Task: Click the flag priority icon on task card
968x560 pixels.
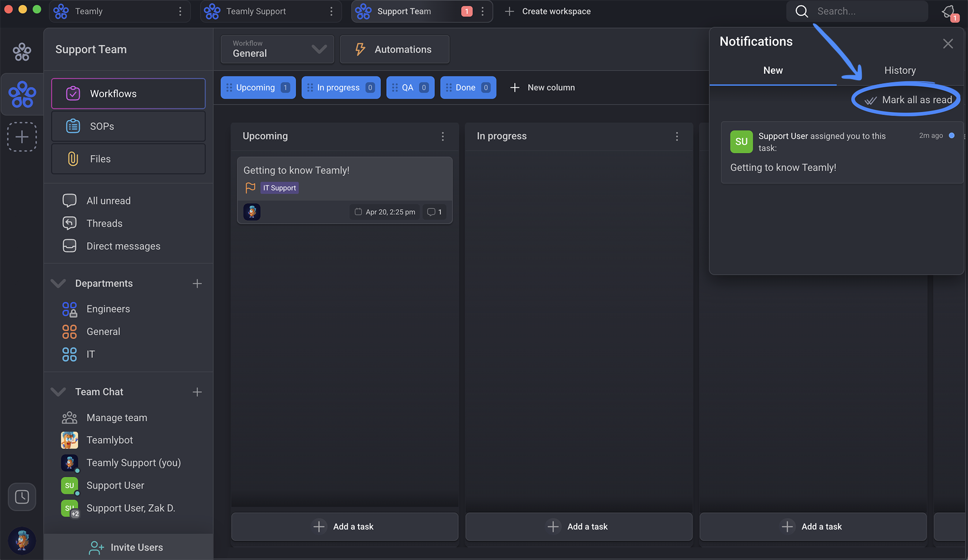Action: tap(250, 187)
